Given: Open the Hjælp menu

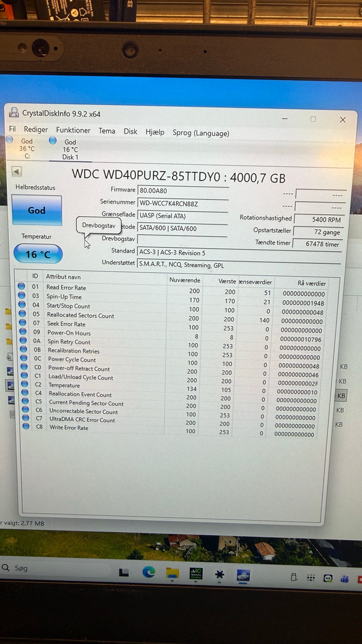Looking at the screenshot, I should point(155,132).
